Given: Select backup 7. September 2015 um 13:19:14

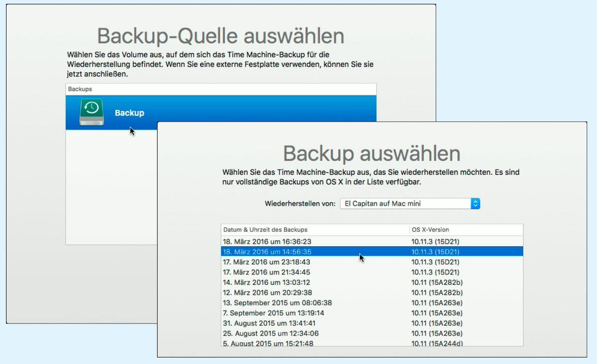Looking at the screenshot, I should pyautogui.click(x=372, y=313).
